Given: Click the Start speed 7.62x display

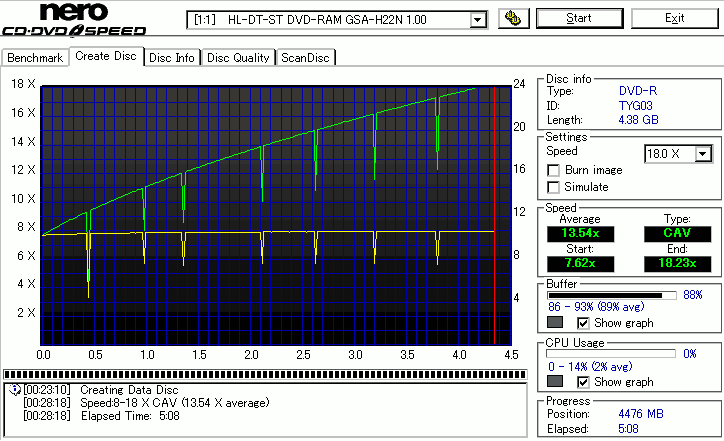Looking at the screenshot, I should click(580, 264).
